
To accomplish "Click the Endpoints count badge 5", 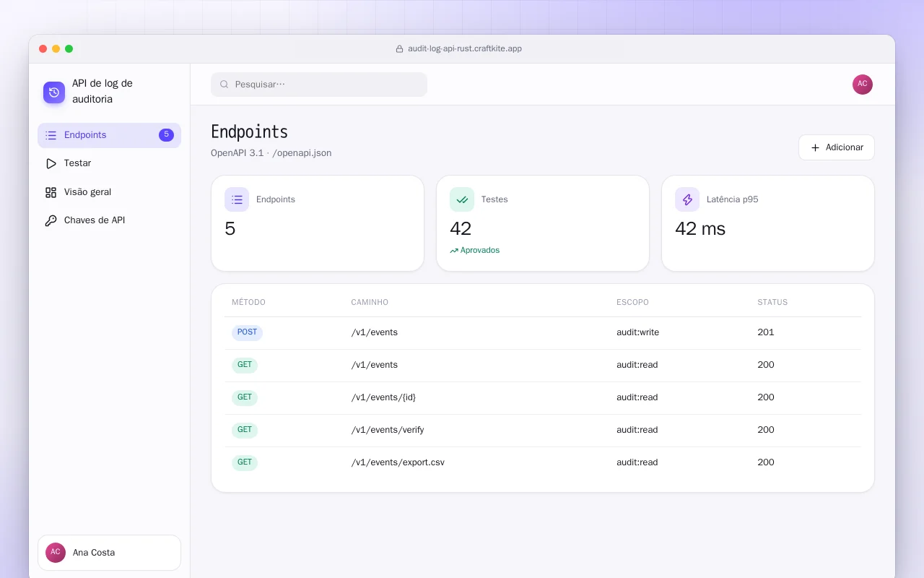I will [x=166, y=135].
